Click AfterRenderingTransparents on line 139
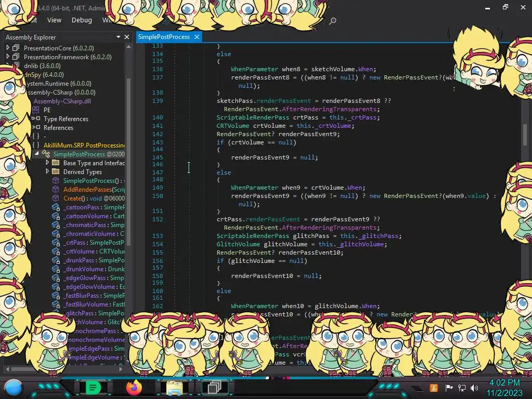Screen dimensions: 532x399 coord(329,109)
